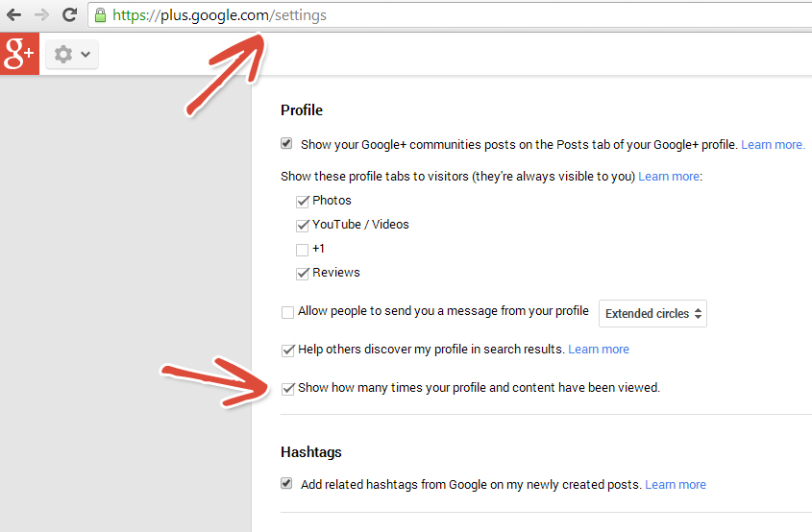Screen dimensions: 812x532
Task: Open Learn more link for profile tabs
Action: pos(669,177)
